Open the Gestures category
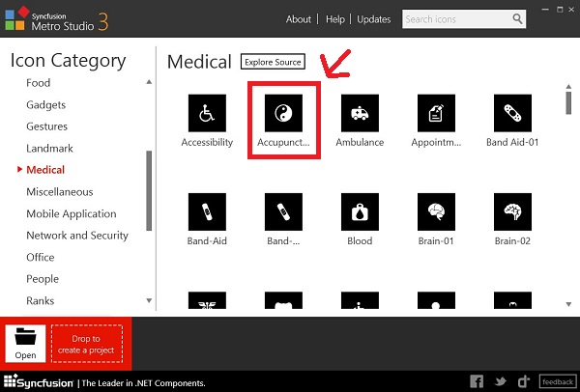580x392 pixels. 46,126
